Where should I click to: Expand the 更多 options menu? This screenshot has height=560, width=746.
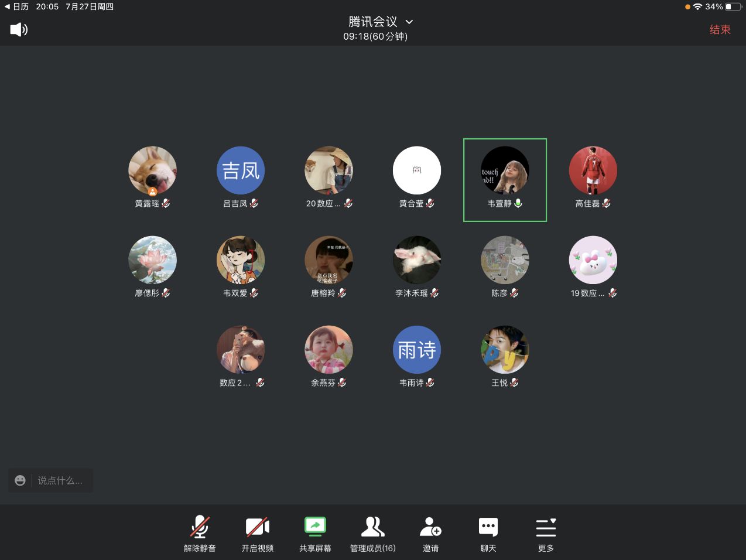pos(546,533)
